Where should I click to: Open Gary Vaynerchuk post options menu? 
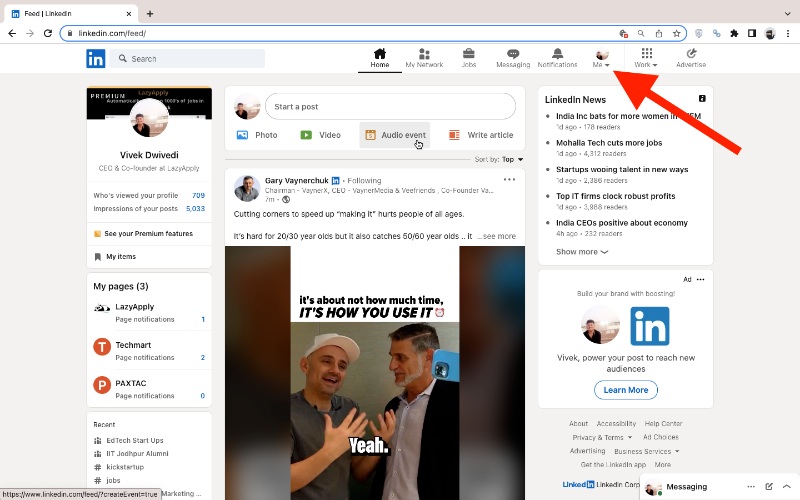pyautogui.click(x=509, y=180)
